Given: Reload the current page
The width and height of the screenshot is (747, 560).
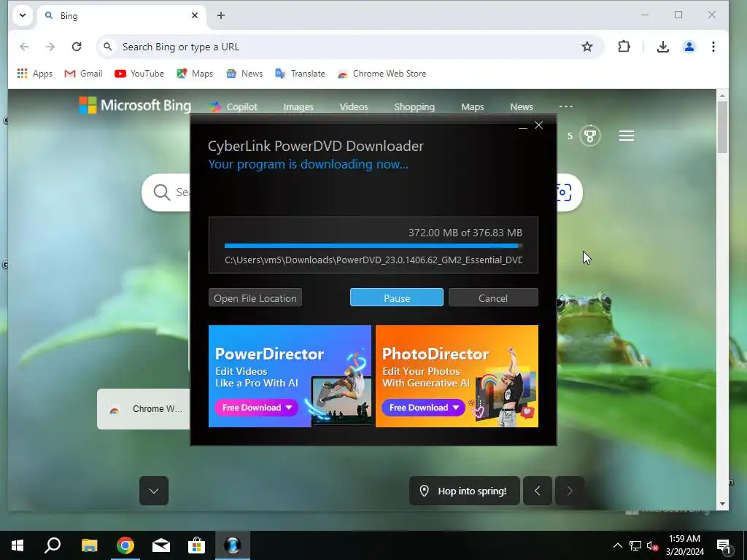Looking at the screenshot, I should coord(76,47).
